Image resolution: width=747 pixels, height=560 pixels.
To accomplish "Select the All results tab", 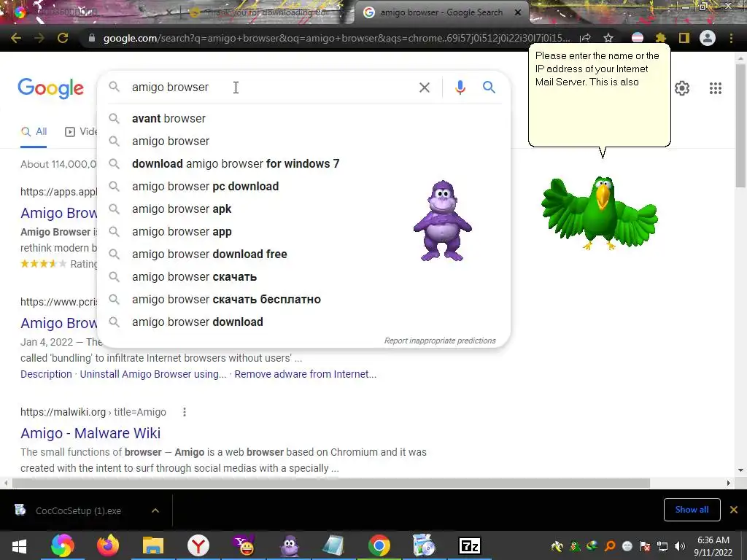I will pyautogui.click(x=34, y=132).
